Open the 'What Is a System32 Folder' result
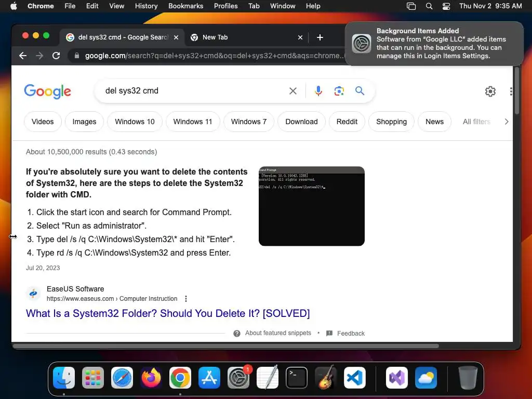Viewport: 532px width, 399px height. (x=168, y=313)
